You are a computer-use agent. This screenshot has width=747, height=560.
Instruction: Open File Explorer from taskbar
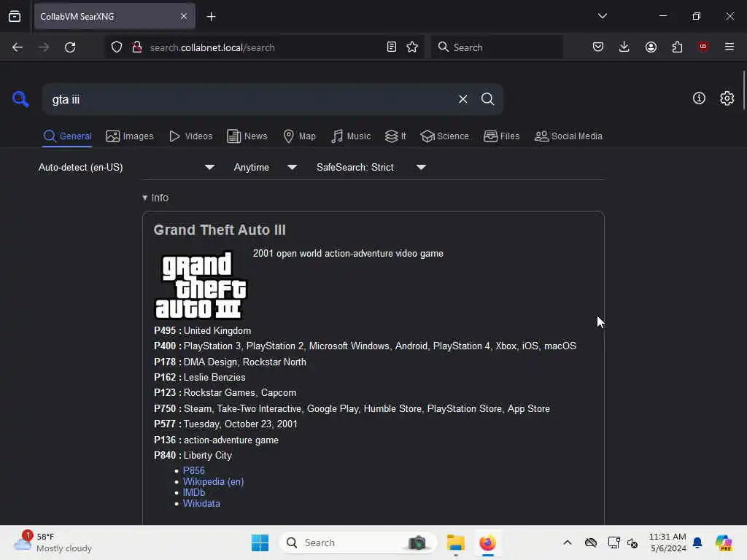(455, 542)
